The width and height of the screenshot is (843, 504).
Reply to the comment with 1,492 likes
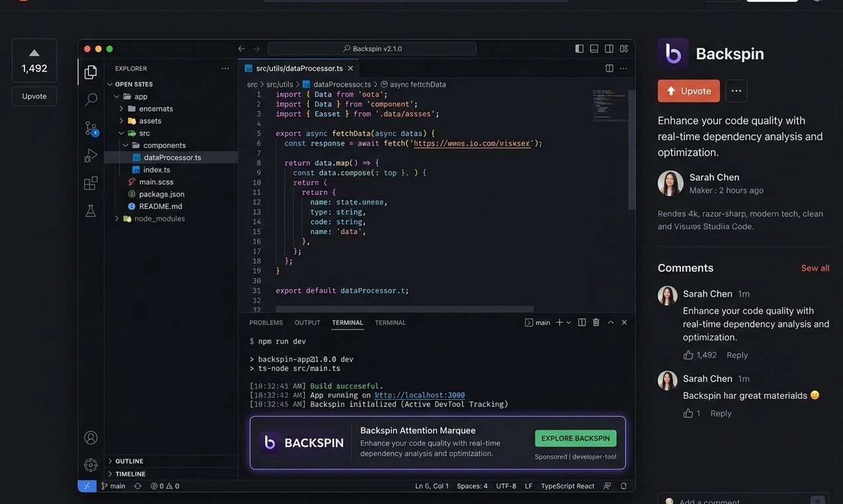(x=737, y=355)
